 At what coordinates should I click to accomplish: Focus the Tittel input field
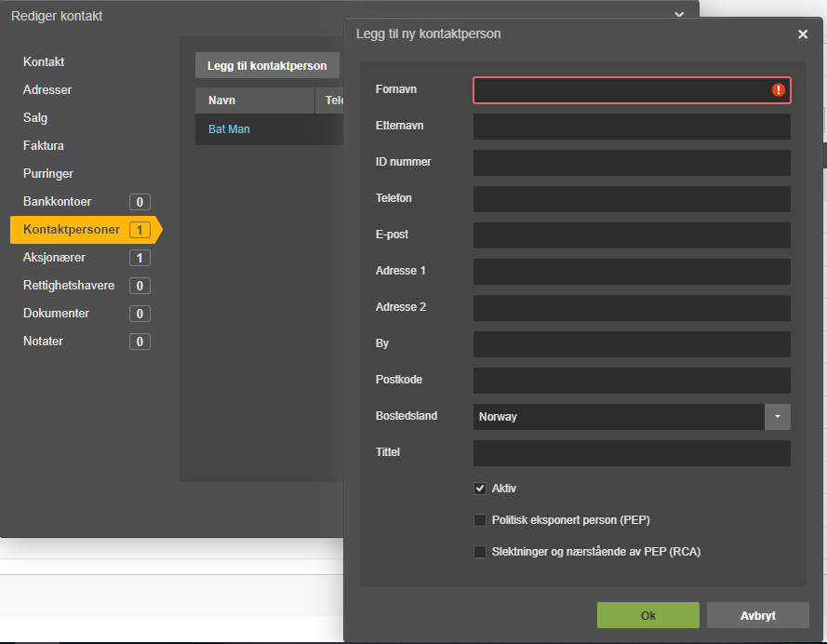coord(632,453)
